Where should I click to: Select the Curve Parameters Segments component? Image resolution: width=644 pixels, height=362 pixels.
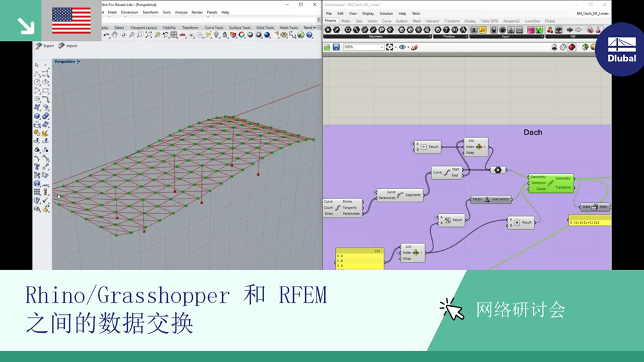pyautogui.click(x=399, y=195)
